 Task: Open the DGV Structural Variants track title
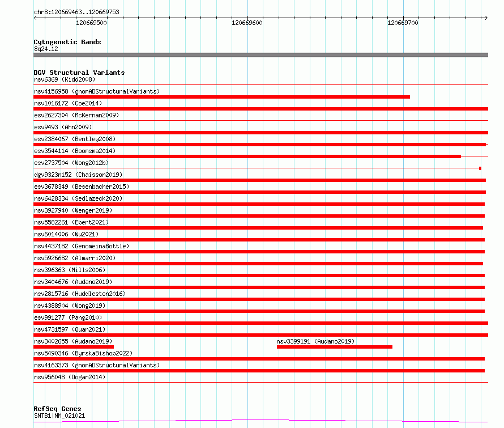point(79,73)
